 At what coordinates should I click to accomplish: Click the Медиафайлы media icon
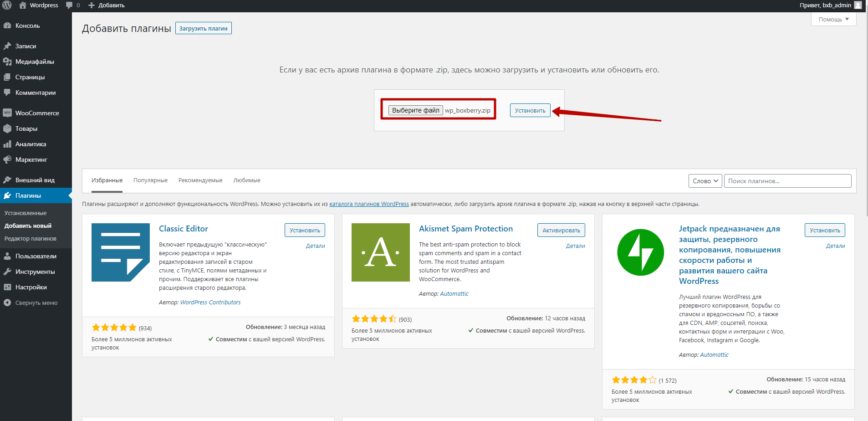tap(7, 62)
